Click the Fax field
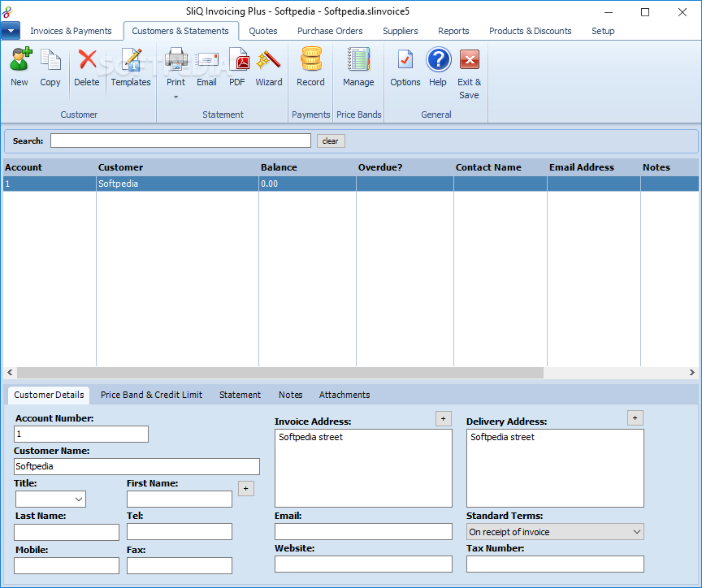The width and height of the screenshot is (702, 588). 180,565
